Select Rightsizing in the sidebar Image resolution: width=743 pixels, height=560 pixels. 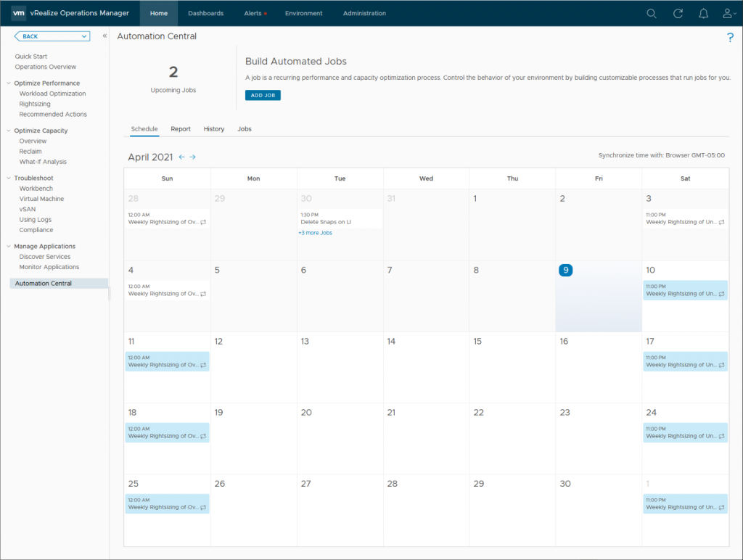[35, 104]
